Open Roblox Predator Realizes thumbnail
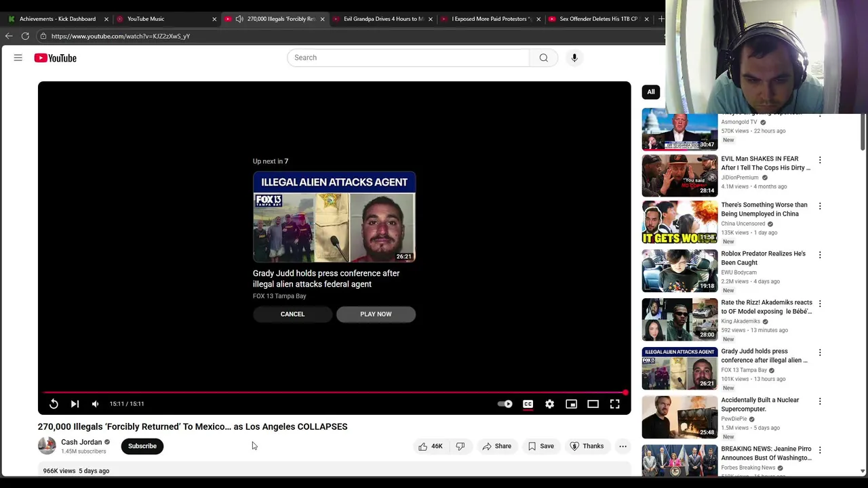Viewport: 868px width, 488px height. [x=679, y=270]
